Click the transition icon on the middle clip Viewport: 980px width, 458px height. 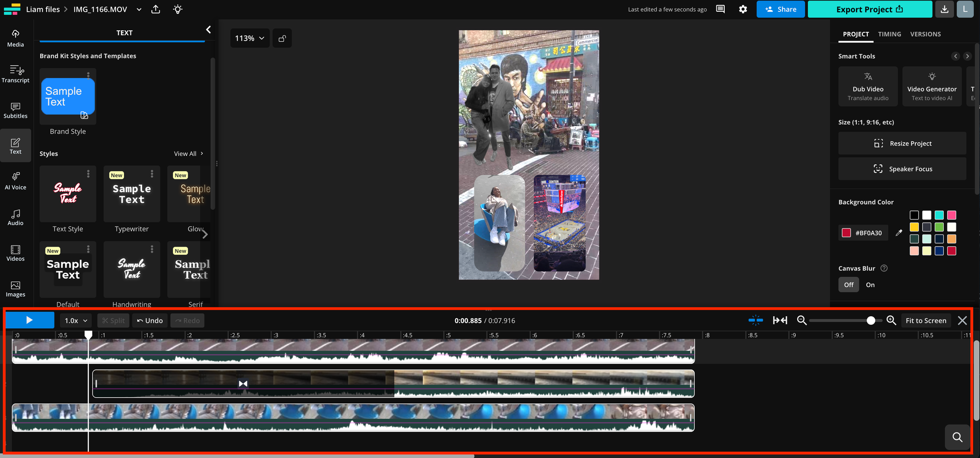tap(243, 383)
